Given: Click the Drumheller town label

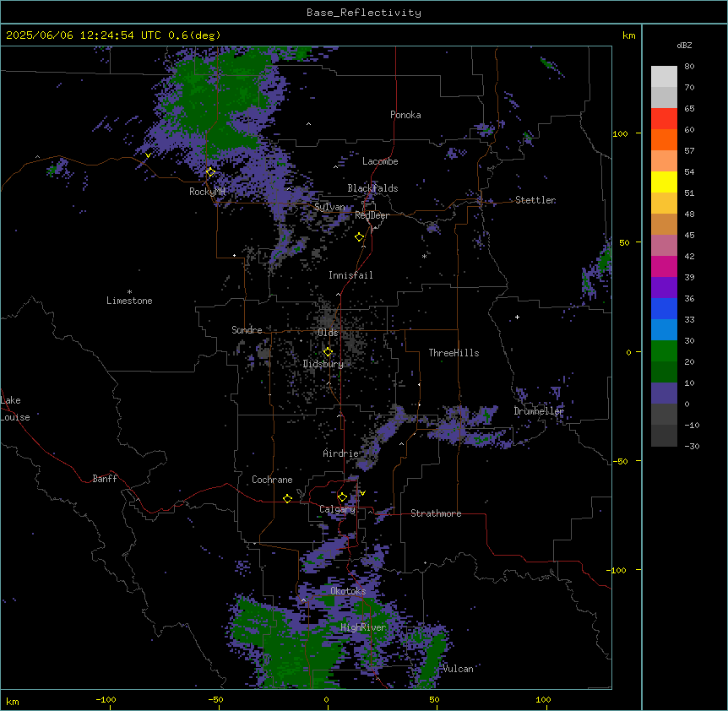Looking at the screenshot, I should [x=539, y=411].
